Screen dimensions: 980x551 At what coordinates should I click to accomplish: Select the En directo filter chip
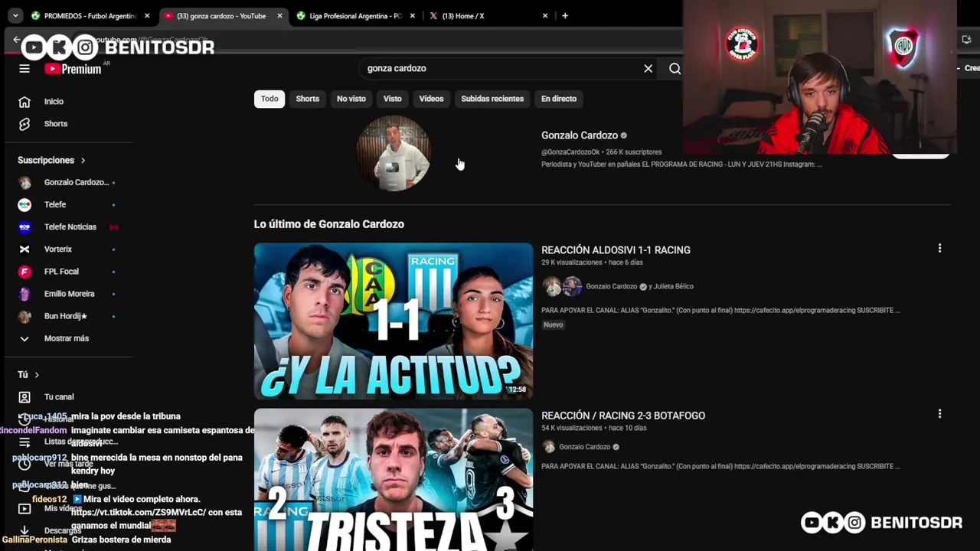[x=559, y=99]
